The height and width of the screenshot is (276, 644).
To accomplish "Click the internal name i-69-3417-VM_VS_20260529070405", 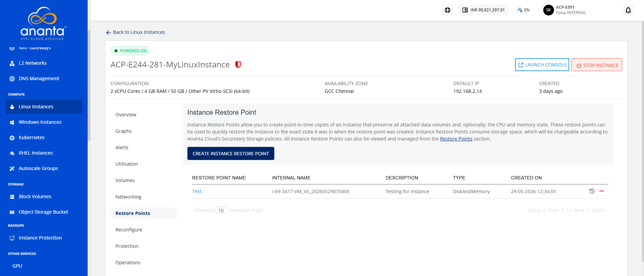I will tap(311, 191).
